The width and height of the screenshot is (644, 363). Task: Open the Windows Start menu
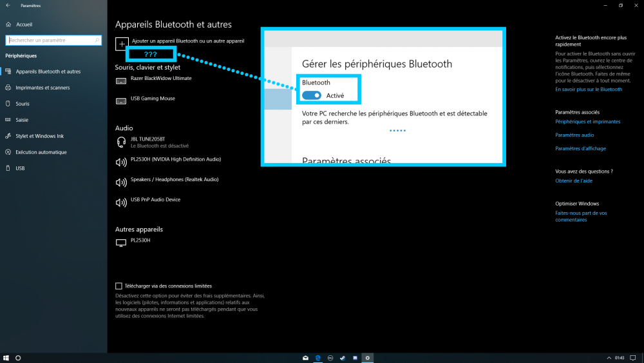coord(6,358)
